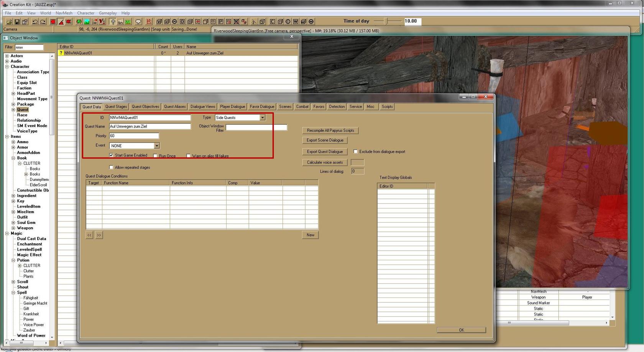Click the speech bubble dialogue icon
The image size is (644, 352).
138,21
